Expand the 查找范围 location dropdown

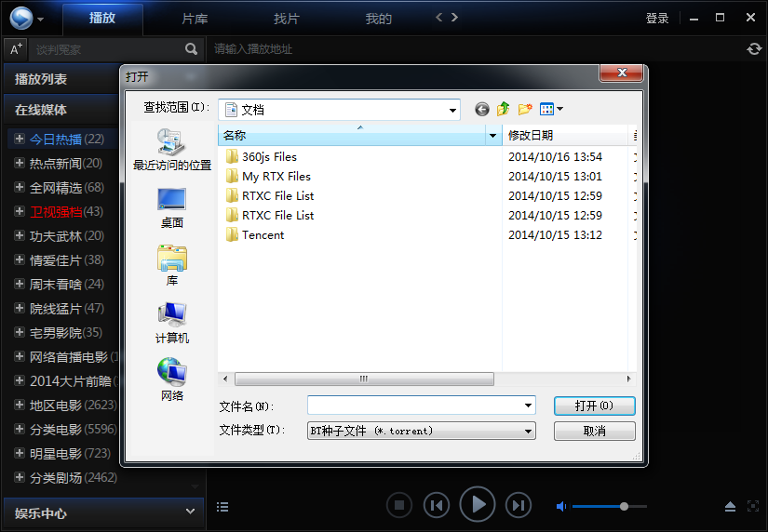click(x=452, y=110)
